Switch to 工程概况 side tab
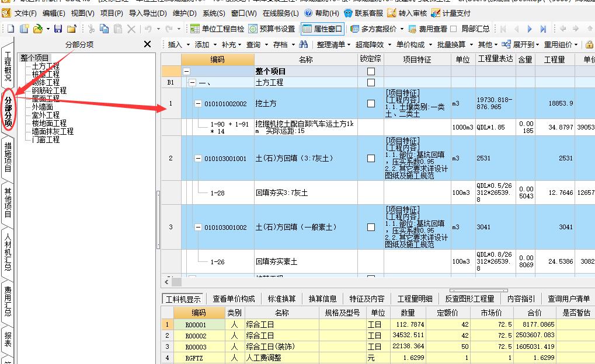 (8, 66)
